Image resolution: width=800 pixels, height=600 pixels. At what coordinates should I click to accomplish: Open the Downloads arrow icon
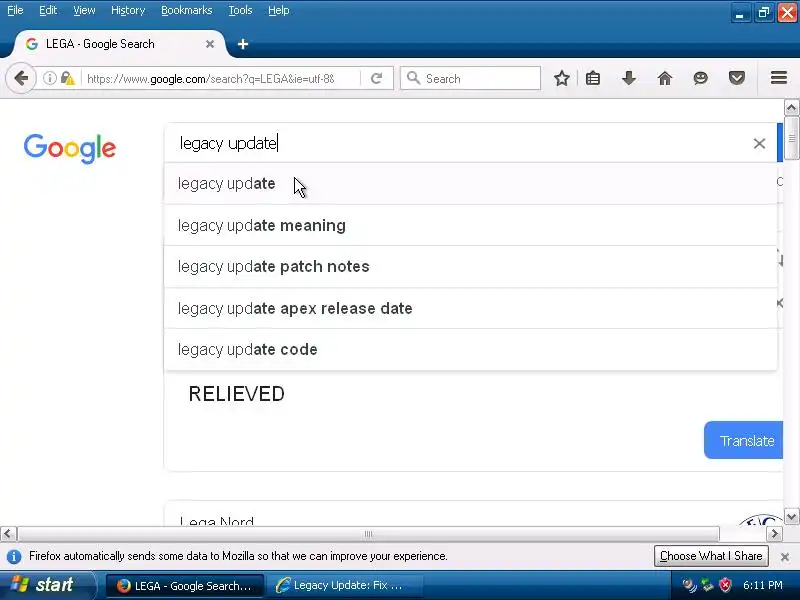pyautogui.click(x=629, y=79)
